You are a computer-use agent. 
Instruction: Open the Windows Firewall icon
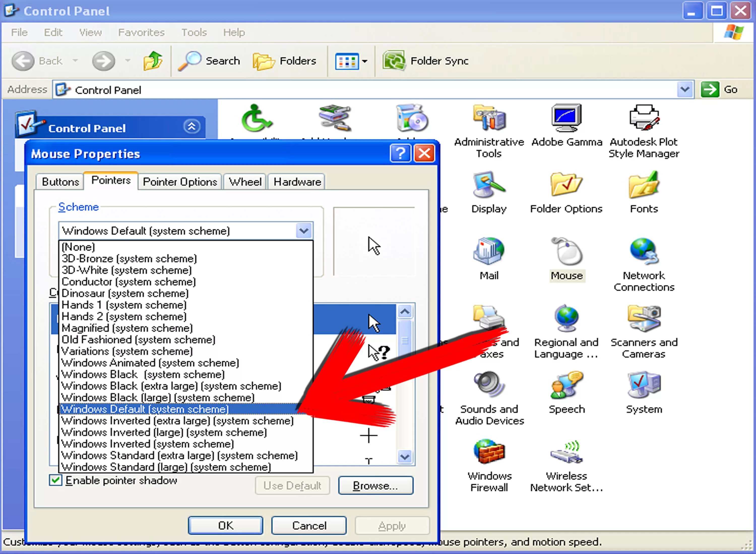tap(489, 452)
